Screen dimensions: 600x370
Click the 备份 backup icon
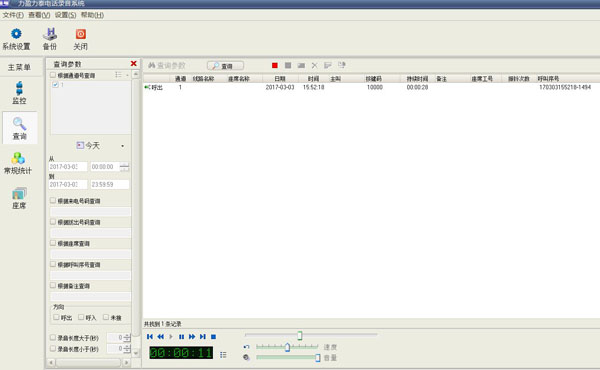pyautogui.click(x=50, y=34)
